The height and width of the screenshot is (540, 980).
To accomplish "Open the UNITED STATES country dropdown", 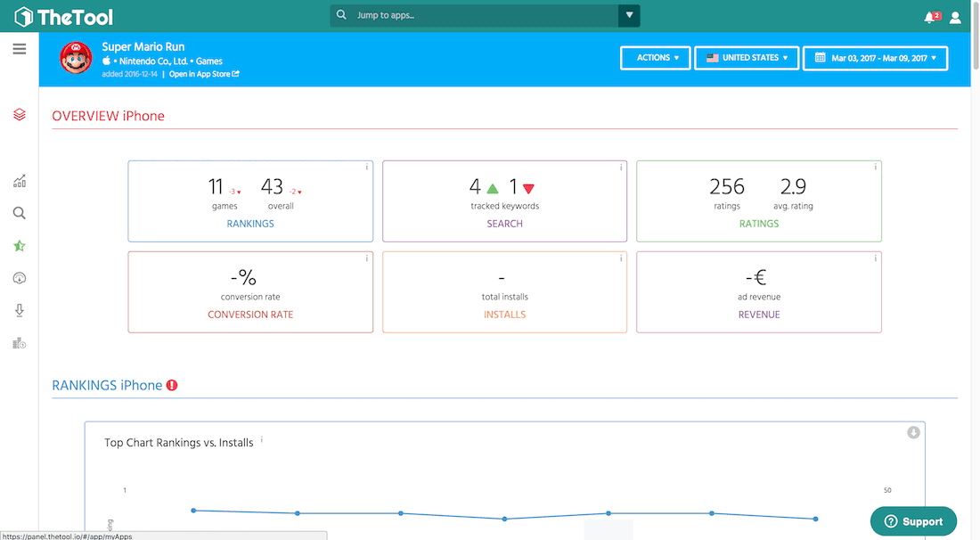I will (747, 58).
